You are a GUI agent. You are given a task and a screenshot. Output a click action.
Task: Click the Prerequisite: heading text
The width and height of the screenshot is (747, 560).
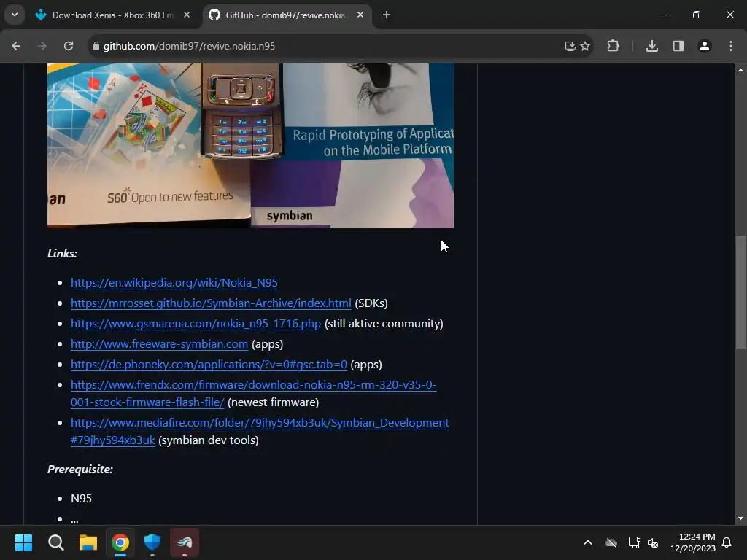coord(80,470)
